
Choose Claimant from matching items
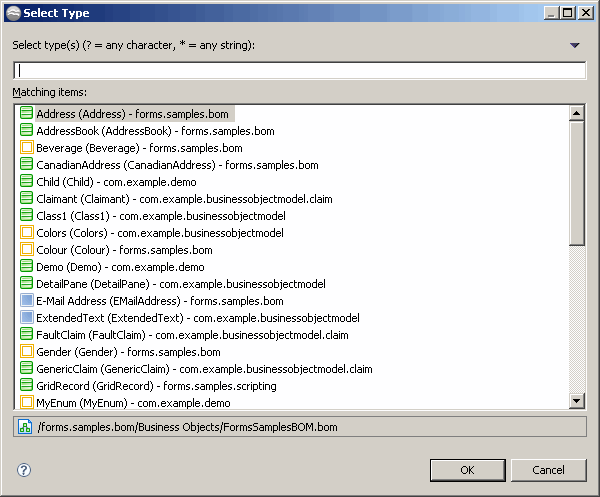pos(176,199)
